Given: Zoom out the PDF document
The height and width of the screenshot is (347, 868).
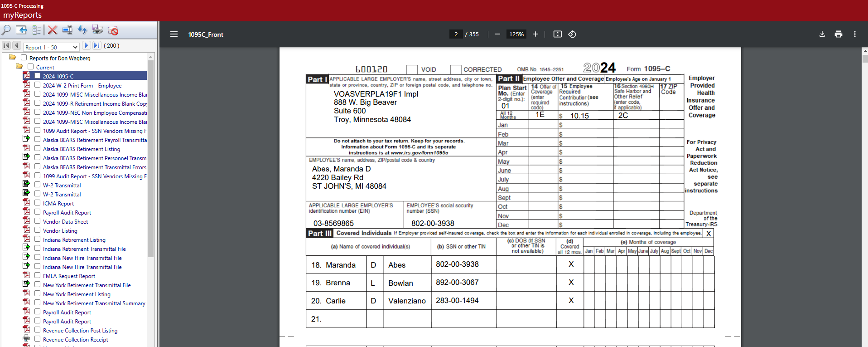Looking at the screenshot, I should (x=497, y=34).
